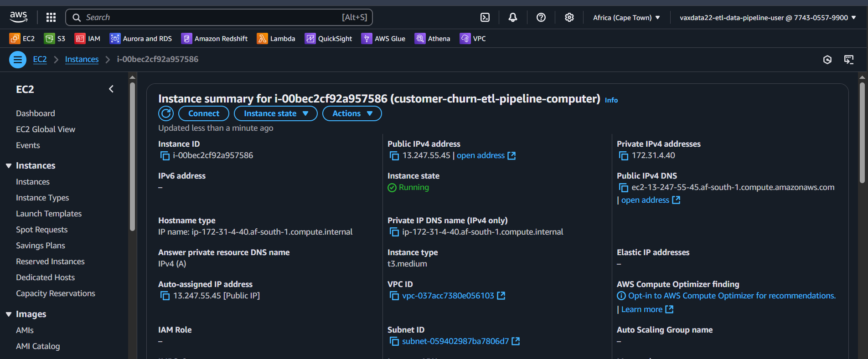Open the Athena favorites shortcut
Image resolution: width=868 pixels, height=359 pixels.
coord(432,39)
